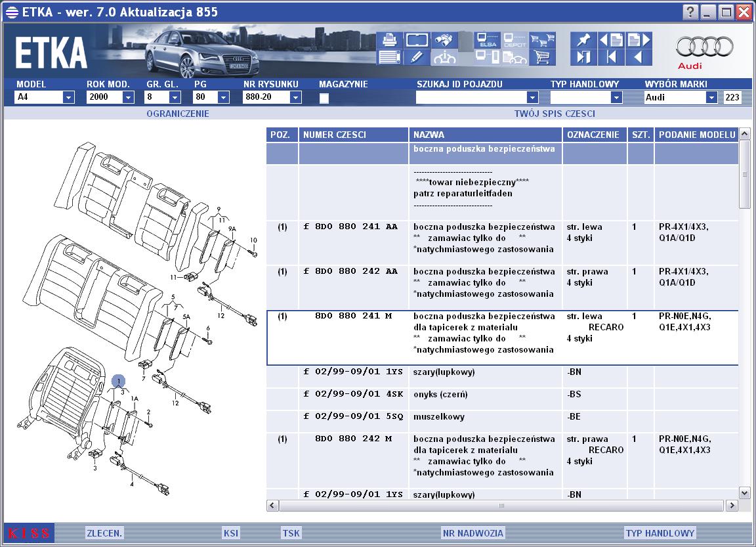The height and width of the screenshot is (547, 756).
Task: Click the horizontal scrollbar right arrow
Action: pyautogui.click(x=732, y=506)
